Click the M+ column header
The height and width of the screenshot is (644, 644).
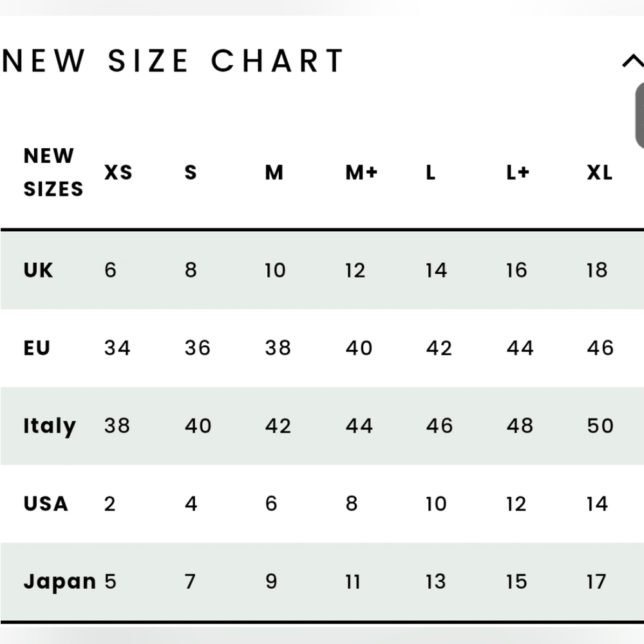click(361, 173)
